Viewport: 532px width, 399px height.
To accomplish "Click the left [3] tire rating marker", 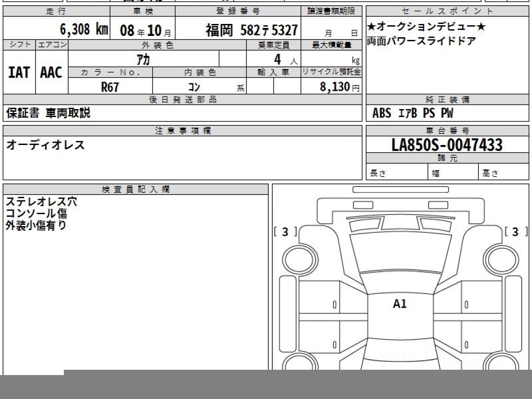I will click(285, 232).
